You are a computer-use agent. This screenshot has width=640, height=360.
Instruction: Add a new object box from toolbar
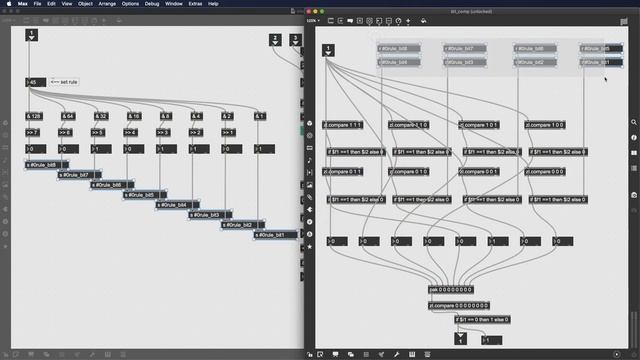tap(331, 20)
